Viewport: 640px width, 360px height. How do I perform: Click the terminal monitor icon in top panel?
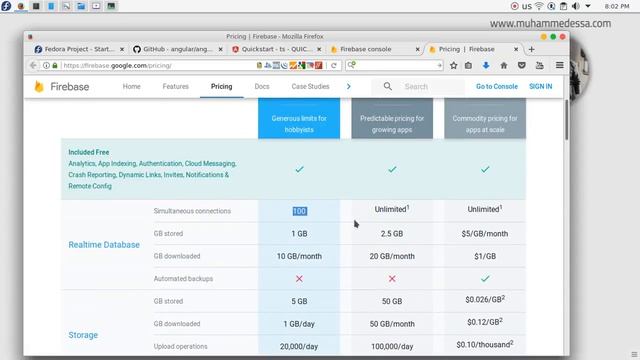111,6
